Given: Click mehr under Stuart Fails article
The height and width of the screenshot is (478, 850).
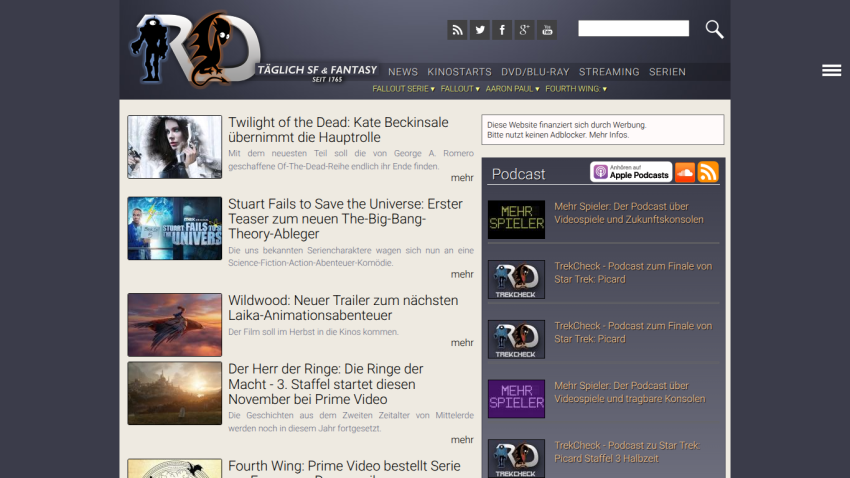Looking at the screenshot, I should click(462, 274).
